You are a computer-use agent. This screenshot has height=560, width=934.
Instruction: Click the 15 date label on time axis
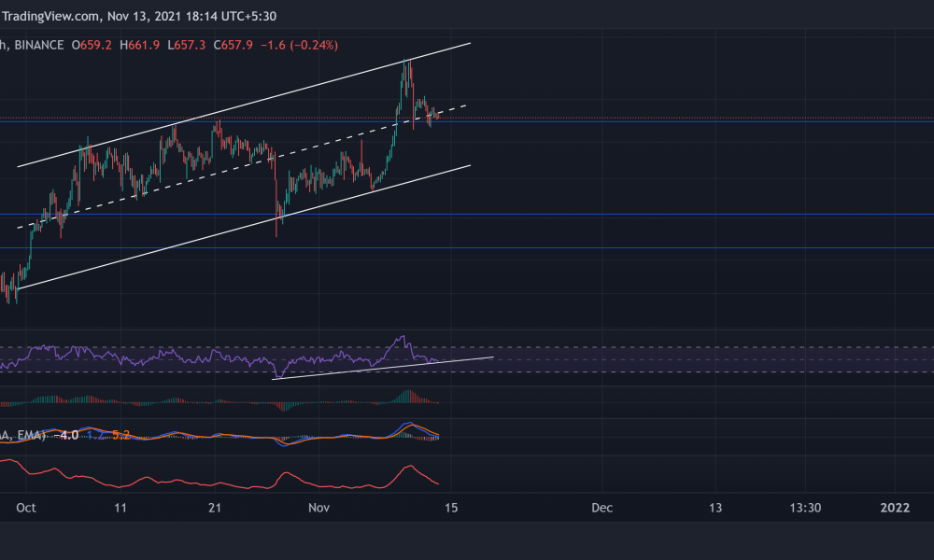click(x=451, y=508)
